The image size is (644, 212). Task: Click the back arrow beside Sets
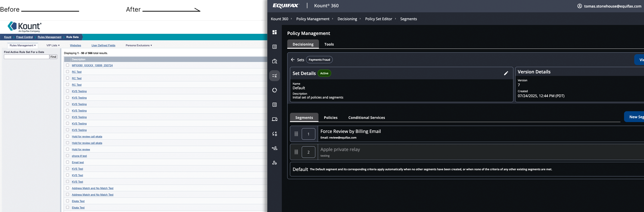pyautogui.click(x=293, y=60)
